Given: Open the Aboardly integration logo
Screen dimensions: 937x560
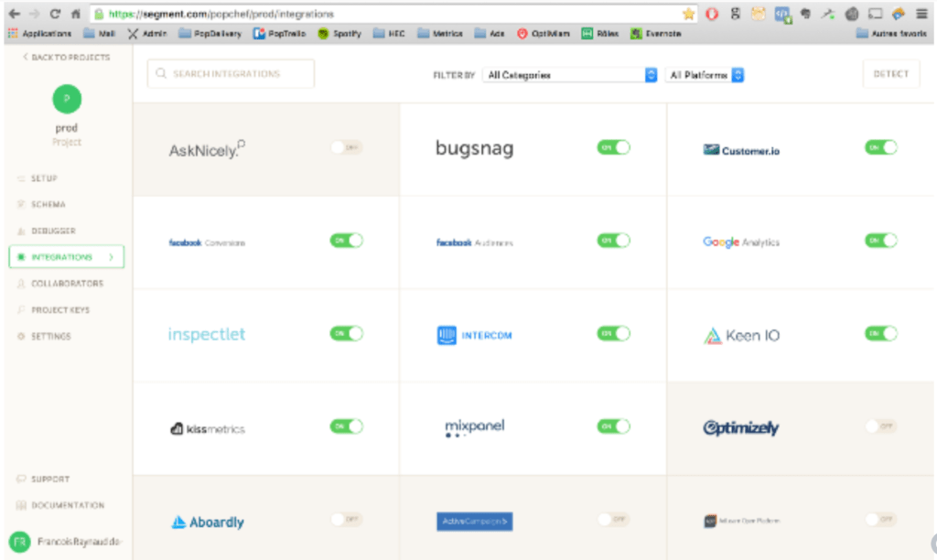Looking at the screenshot, I should tap(208, 522).
